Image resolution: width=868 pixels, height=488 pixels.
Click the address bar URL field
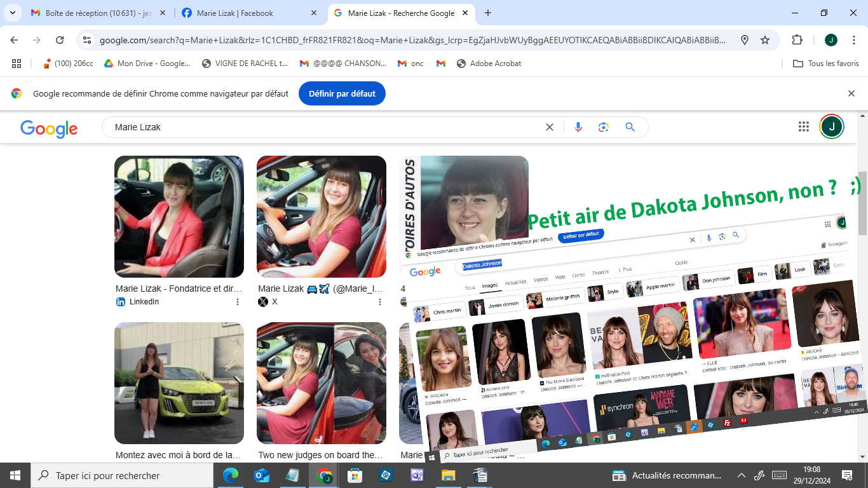(413, 40)
